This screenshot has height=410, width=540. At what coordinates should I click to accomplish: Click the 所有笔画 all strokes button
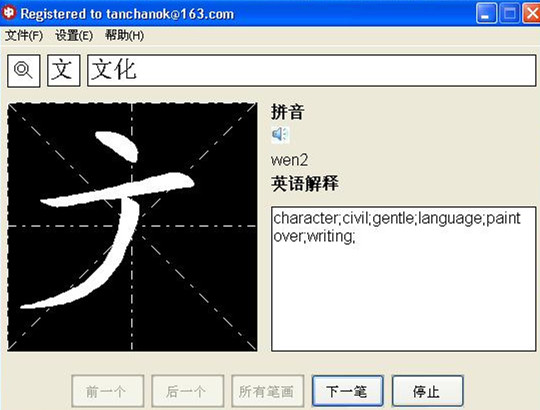(268, 391)
